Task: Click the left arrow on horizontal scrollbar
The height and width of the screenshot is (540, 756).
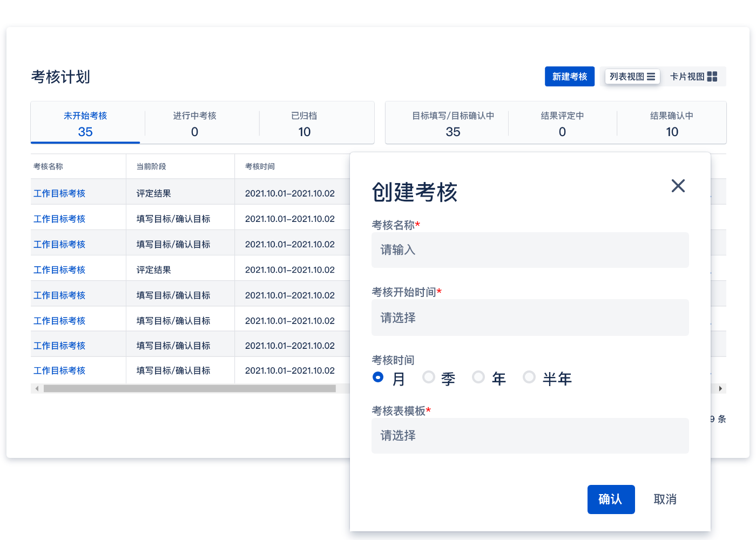Action: [37, 388]
